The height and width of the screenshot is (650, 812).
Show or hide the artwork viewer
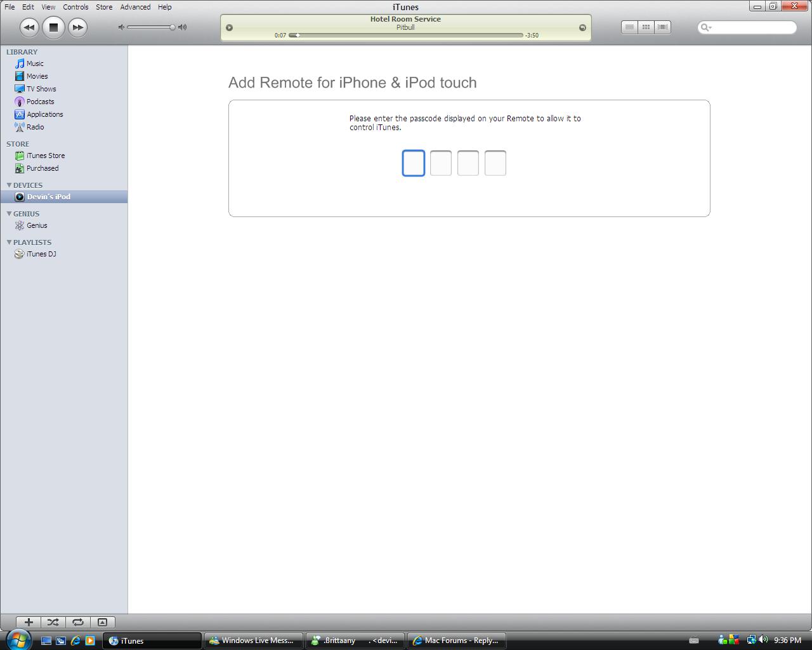tap(102, 623)
